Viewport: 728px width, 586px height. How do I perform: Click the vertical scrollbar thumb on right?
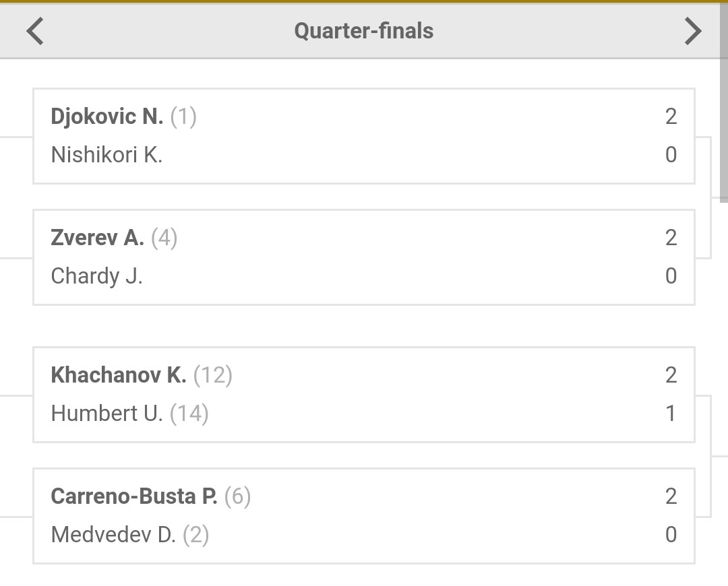coord(724,102)
